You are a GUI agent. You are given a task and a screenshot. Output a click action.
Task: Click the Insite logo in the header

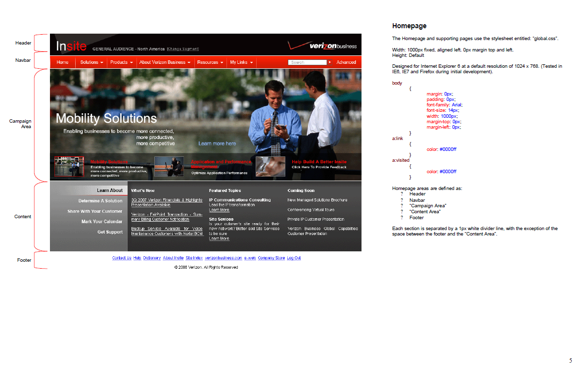point(71,46)
